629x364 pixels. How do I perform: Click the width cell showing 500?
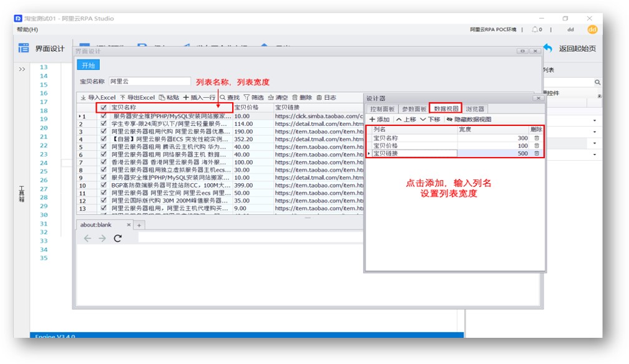(494, 153)
